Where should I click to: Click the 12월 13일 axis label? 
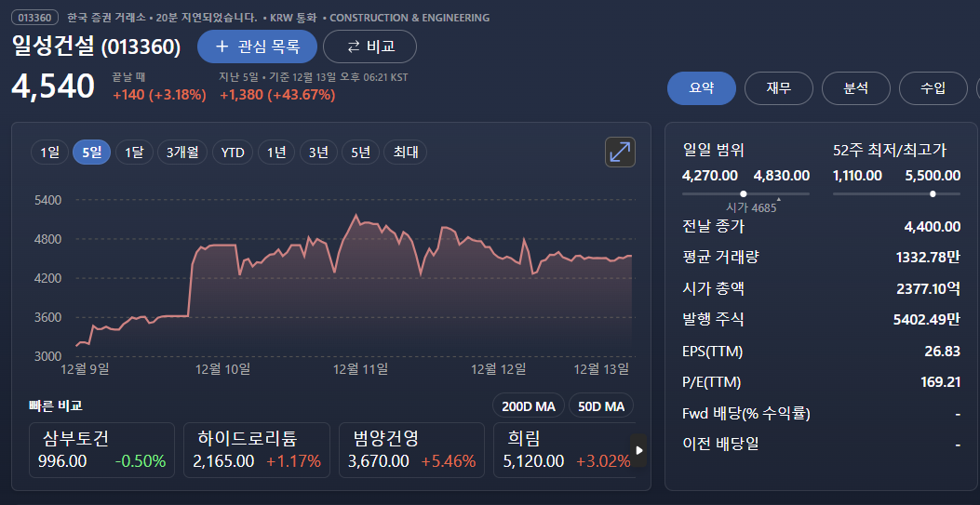[x=601, y=369]
